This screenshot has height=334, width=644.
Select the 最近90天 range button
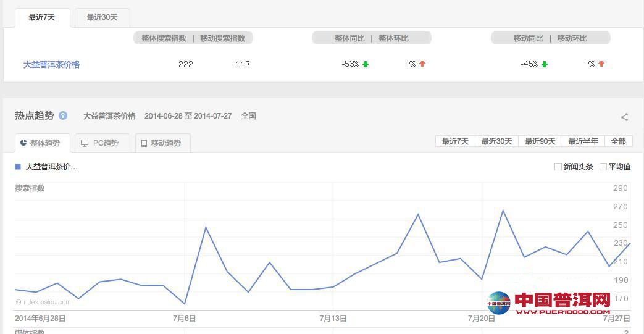pos(540,141)
